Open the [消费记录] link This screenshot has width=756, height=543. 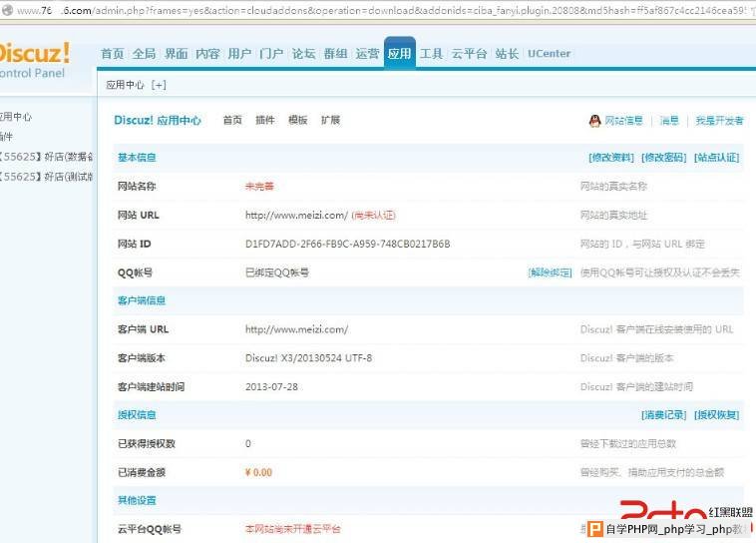pyautogui.click(x=664, y=415)
